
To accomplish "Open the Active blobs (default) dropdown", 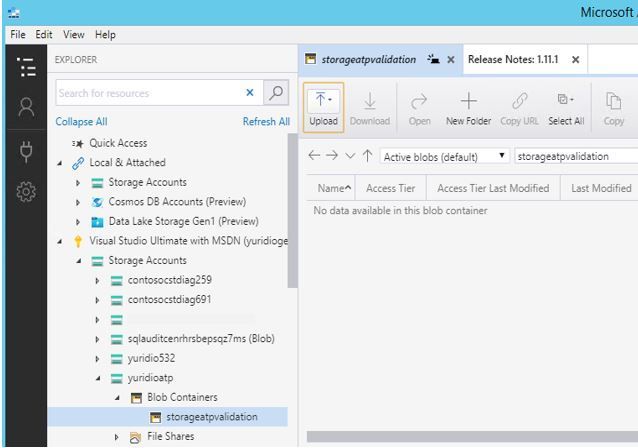I will (444, 157).
